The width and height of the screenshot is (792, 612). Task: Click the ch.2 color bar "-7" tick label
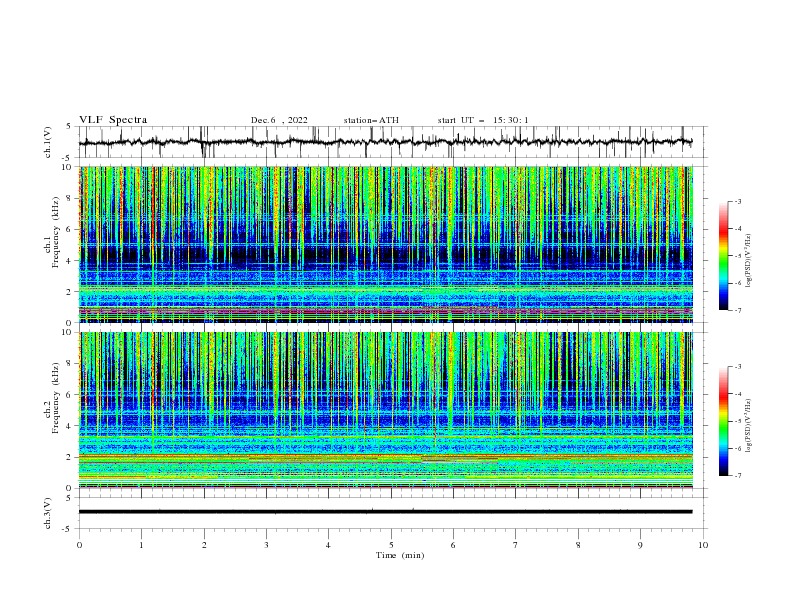click(x=737, y=475)
